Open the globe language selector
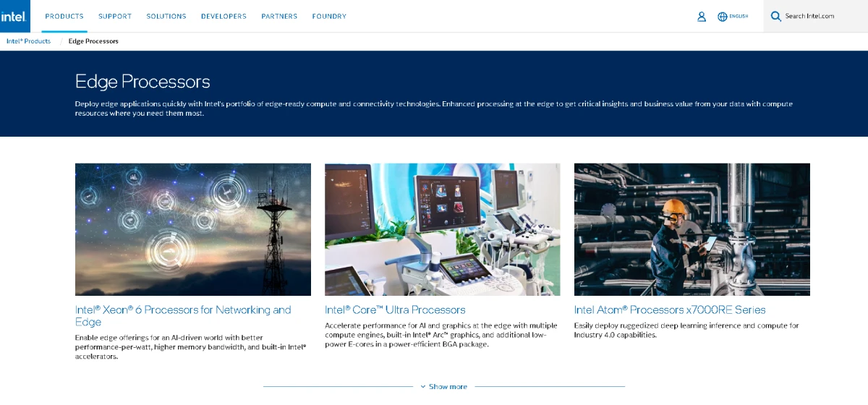Screen dimensions: 868x405 point(722,17)
